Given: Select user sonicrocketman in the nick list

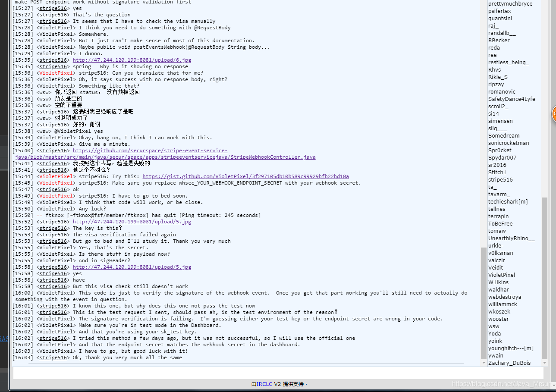Looking at the screenshot, I should pos(509,143).
